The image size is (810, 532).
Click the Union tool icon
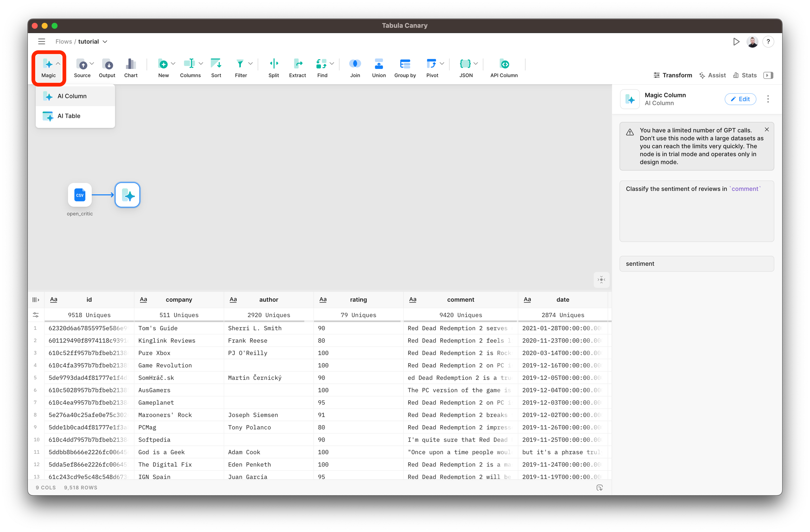379,64
